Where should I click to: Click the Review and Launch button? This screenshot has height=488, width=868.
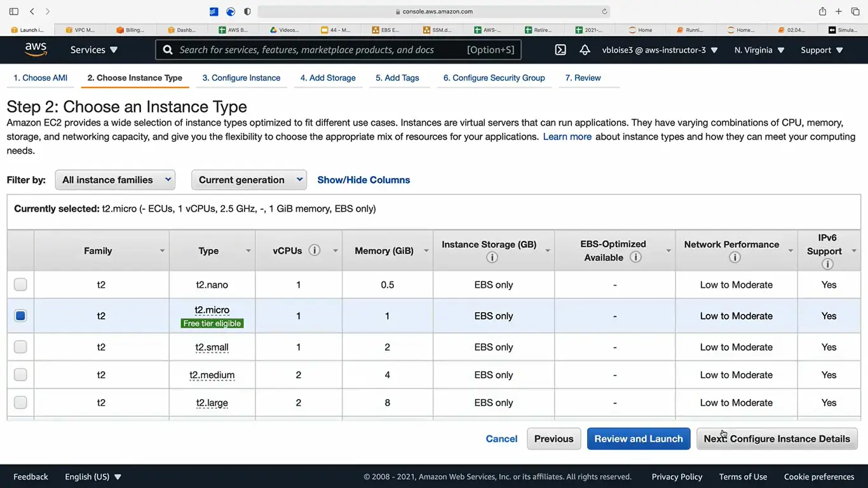tap(639, 438)
